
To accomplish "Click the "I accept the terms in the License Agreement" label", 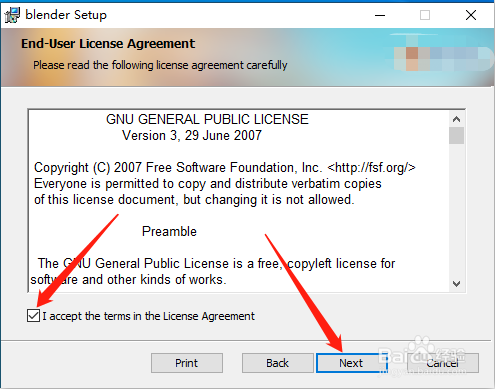I will [x=148, y=316].
